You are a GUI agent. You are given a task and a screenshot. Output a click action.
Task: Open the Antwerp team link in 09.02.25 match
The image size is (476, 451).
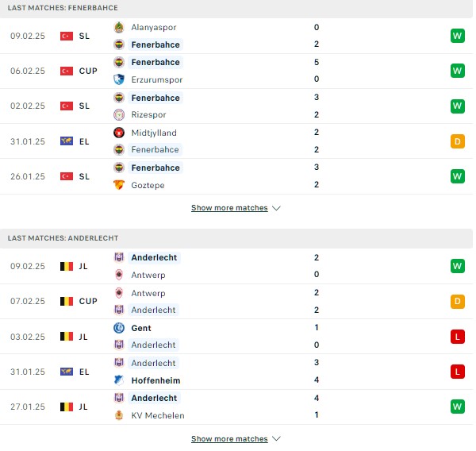[x=148, y=275]
